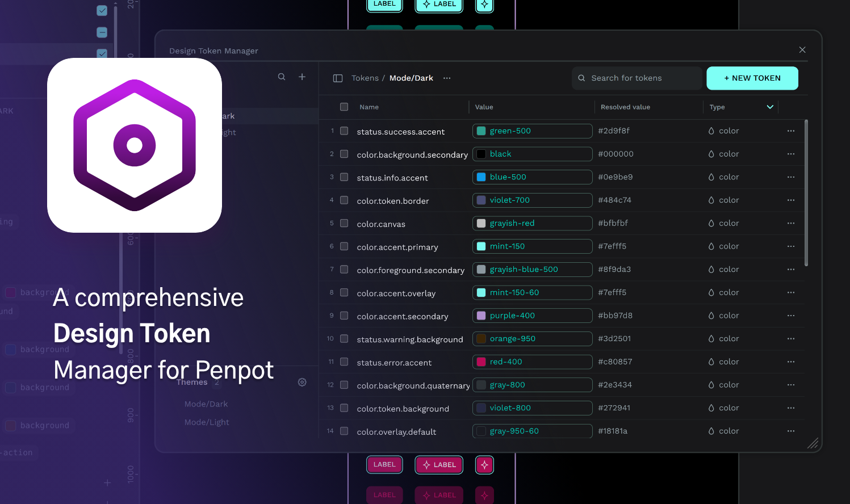Open row menu for status.error.accent

tap(791, 362)
